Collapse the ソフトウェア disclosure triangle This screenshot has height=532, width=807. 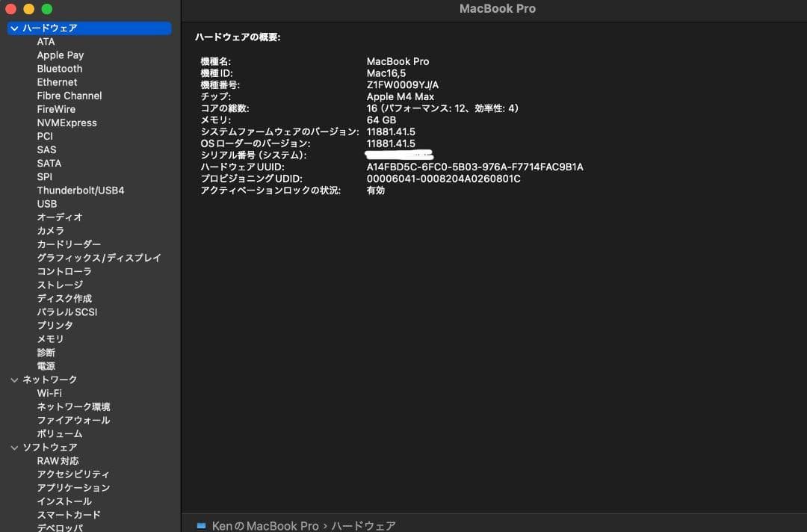[13, 447]
